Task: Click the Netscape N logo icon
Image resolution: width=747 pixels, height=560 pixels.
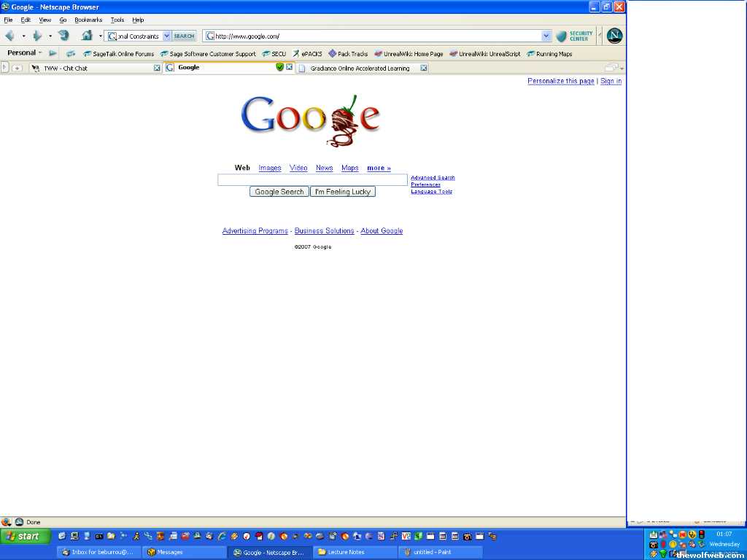Action: click(614, 36)
